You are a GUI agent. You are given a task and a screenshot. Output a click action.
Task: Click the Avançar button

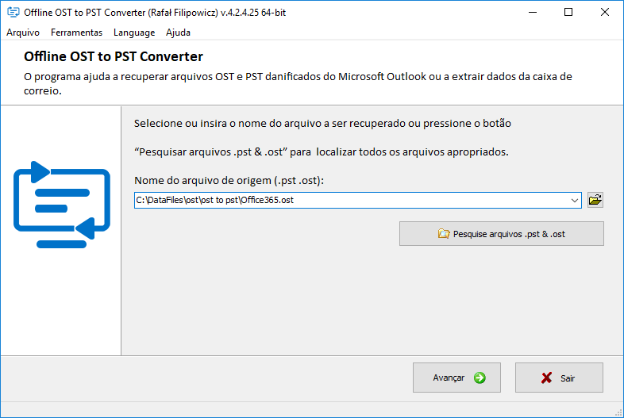(x=457, y=378)
